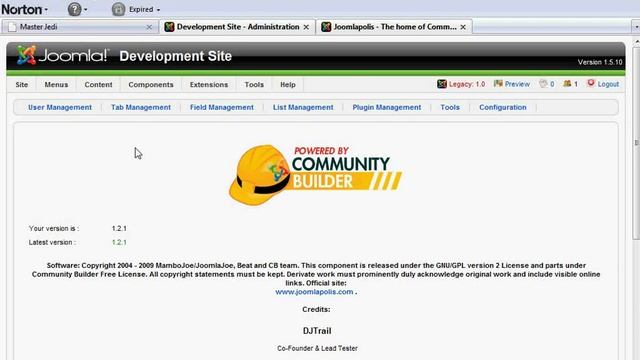Click the logged-in users icon showing 1
This screenshot has width=640, height=360.
(x=567, y=84)
